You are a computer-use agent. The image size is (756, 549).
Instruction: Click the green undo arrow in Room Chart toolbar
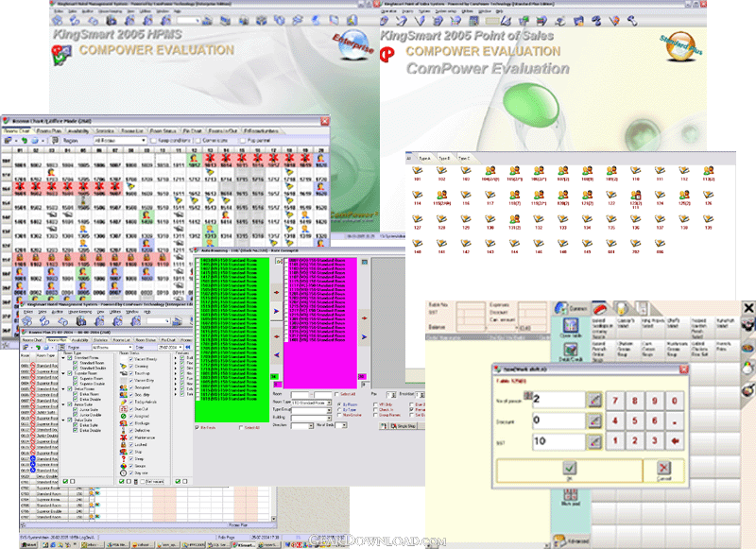coord(25,140)
